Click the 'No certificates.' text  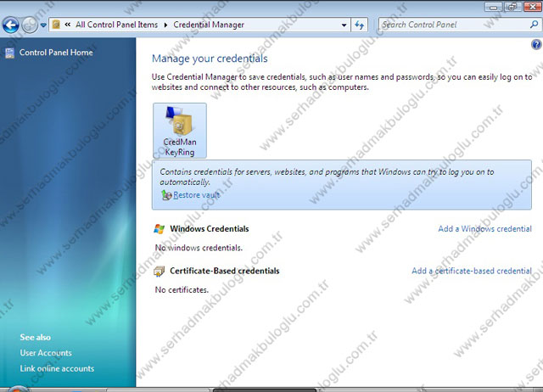tap(182, 290)
